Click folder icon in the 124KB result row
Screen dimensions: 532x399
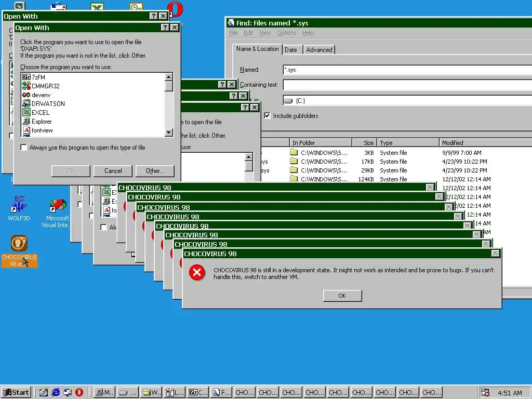(x=294, y=179)
